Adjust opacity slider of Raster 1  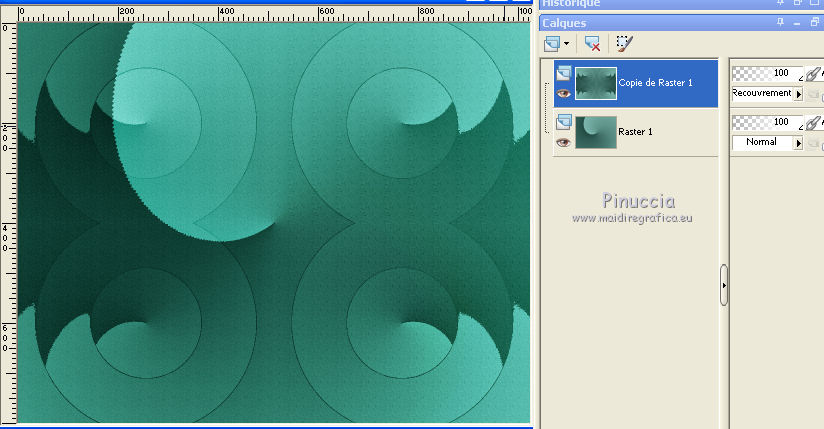[x=767, y=122]
